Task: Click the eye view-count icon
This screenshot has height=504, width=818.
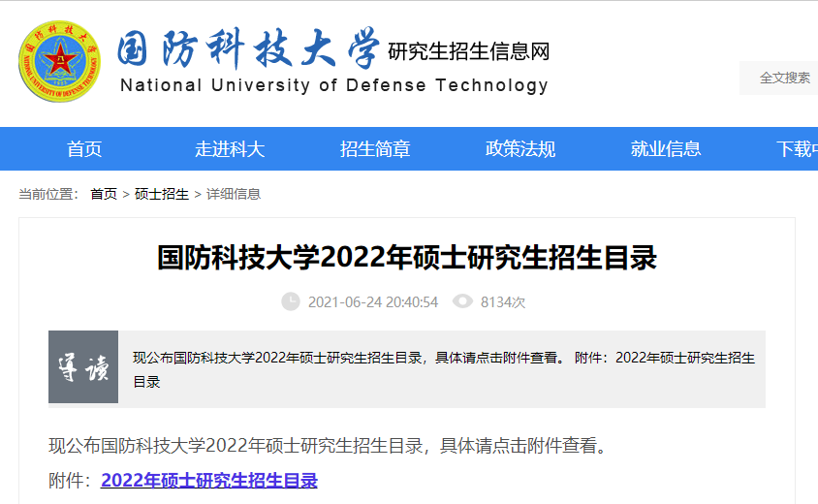Action: point(462,301)
